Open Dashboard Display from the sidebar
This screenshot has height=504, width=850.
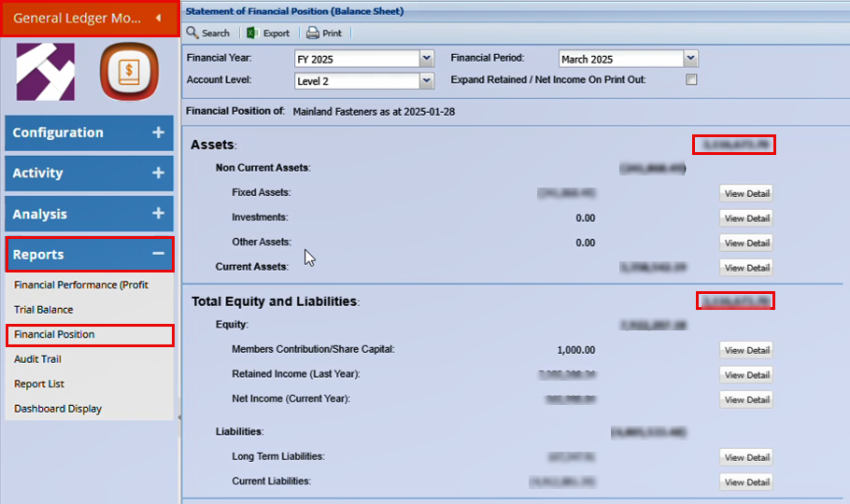pos(58,409)
